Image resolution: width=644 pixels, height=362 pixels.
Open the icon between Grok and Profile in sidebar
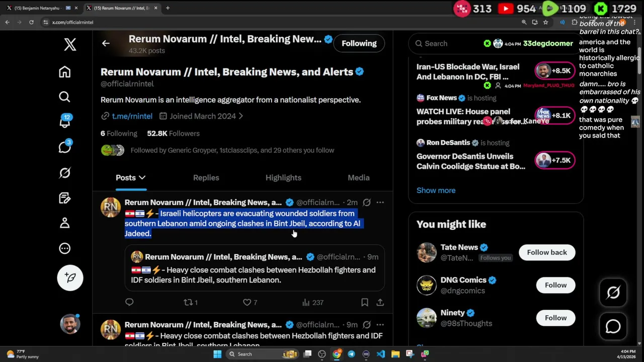64,198
